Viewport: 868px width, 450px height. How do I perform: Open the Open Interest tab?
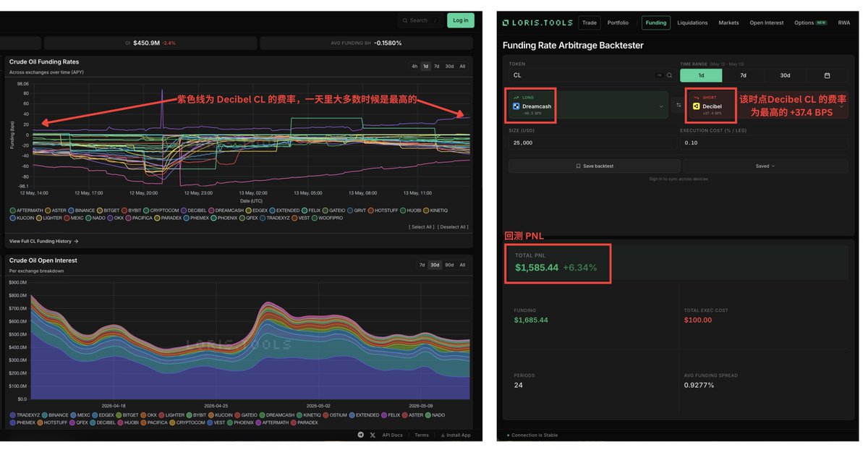point(766,23)
